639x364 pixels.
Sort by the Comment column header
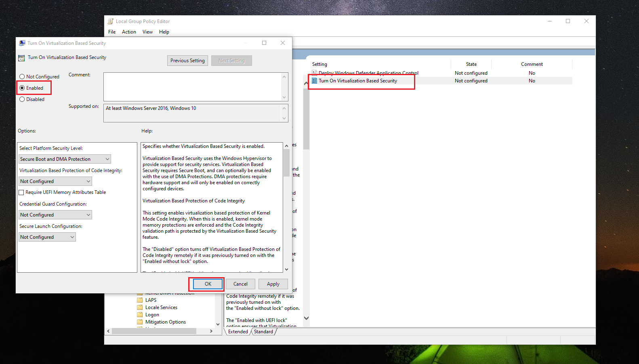[x=532, y=64]
